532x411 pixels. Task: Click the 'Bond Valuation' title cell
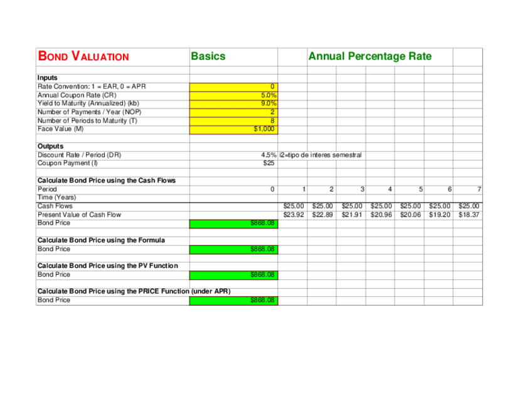pyautogui.click(x=113, y=56)
